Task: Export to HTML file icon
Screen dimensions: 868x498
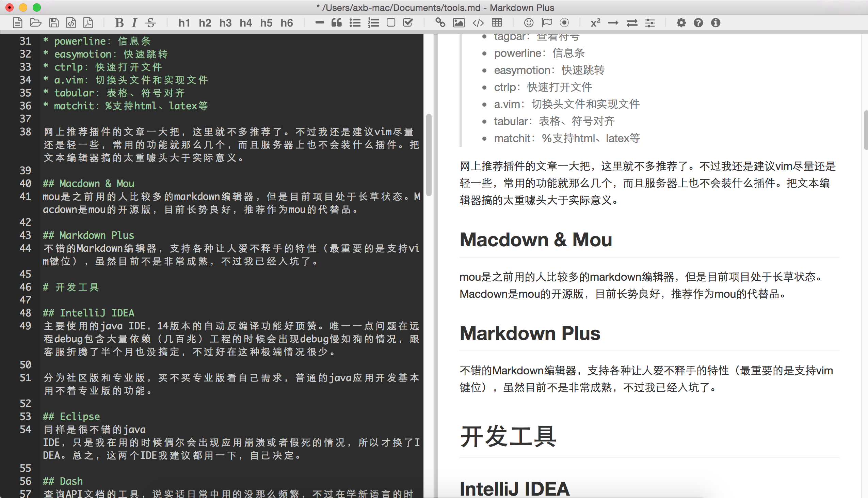Action: pos(71,23)
